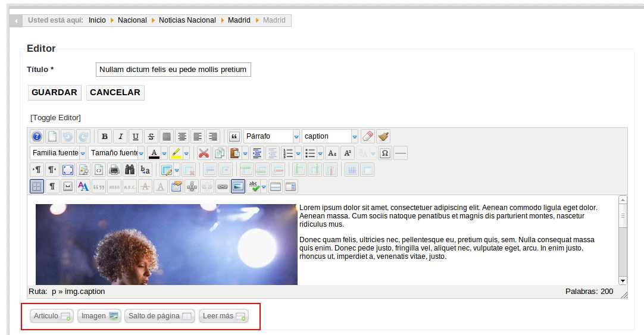
Task: Apply subscript formatting
Action: [332, 153]
